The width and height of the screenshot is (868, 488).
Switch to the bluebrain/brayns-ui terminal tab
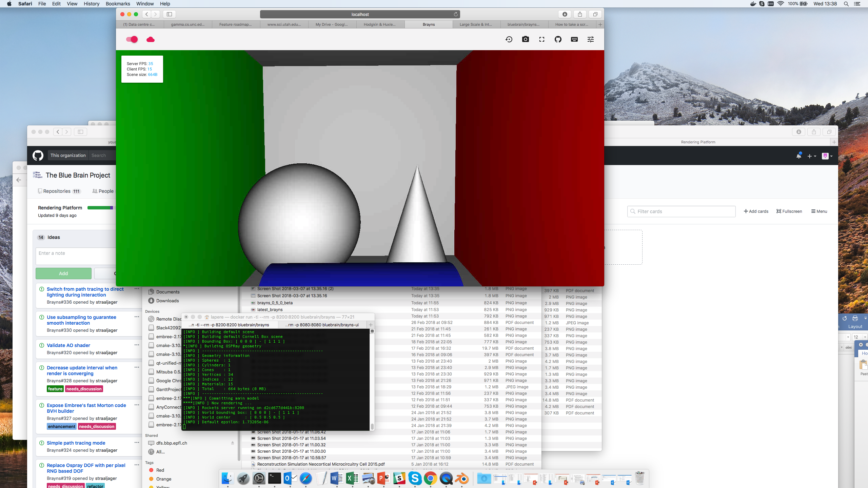(x=322, y=325)
